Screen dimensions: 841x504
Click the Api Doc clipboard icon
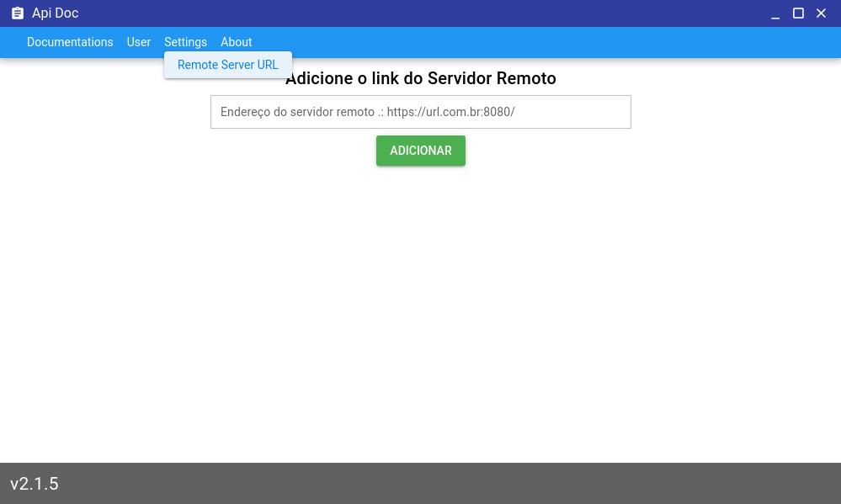pos(17,13)
